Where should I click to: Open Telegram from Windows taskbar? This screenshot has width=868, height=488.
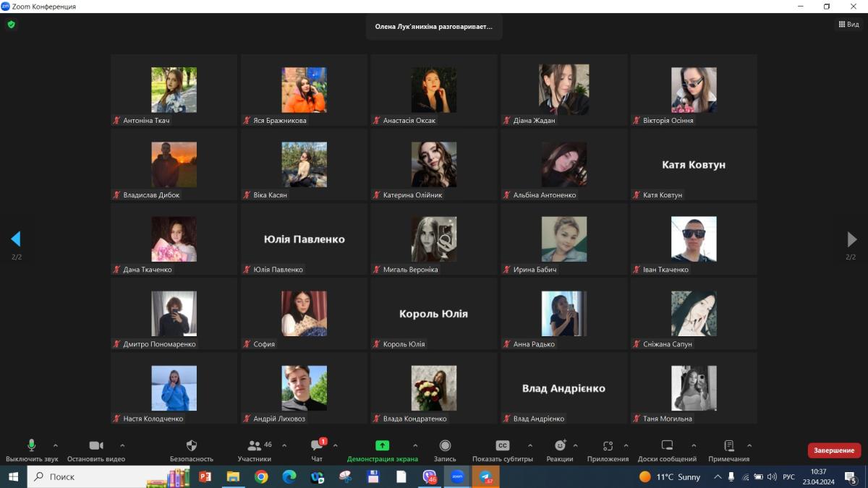(x=485, y=477)
